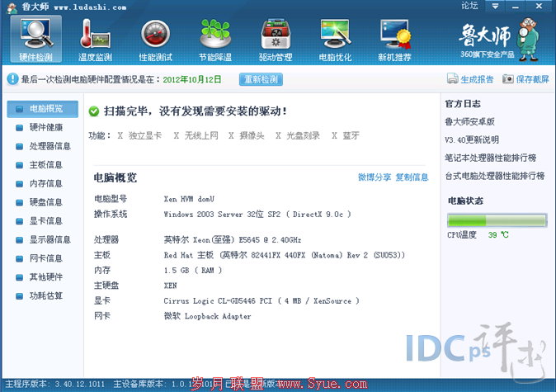Click CPU温度 39 ℃ reading

click(478, 235)
